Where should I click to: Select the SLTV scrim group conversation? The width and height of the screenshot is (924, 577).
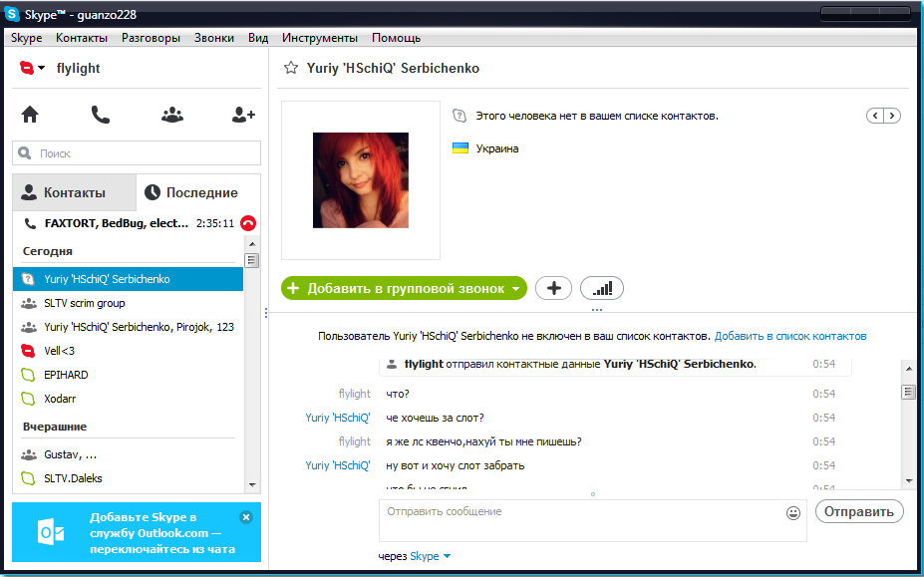tap(128, 304)
